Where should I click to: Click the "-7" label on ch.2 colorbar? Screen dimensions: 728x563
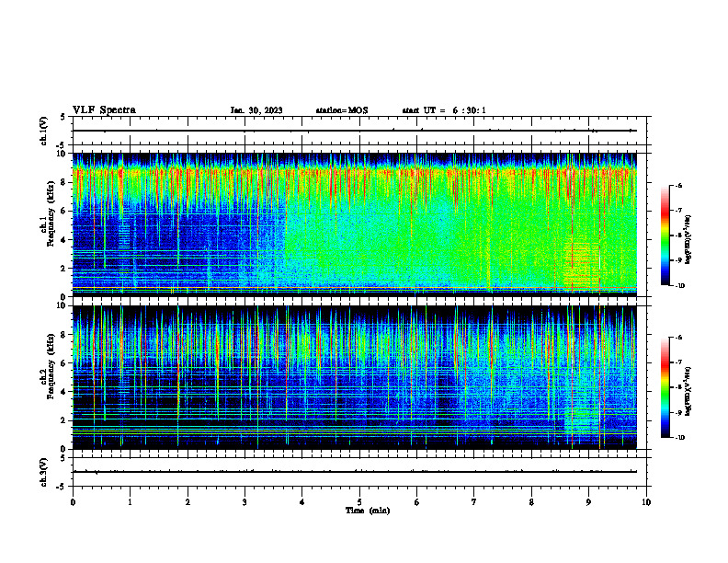pyautogui.click(x=678, y=362)
